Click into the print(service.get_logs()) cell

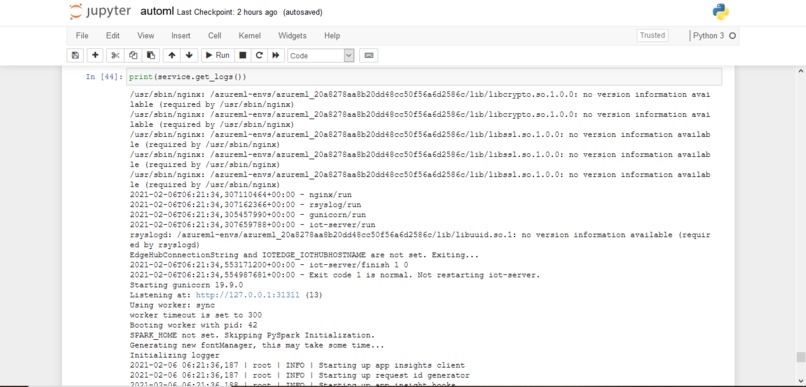coord(424,77)
